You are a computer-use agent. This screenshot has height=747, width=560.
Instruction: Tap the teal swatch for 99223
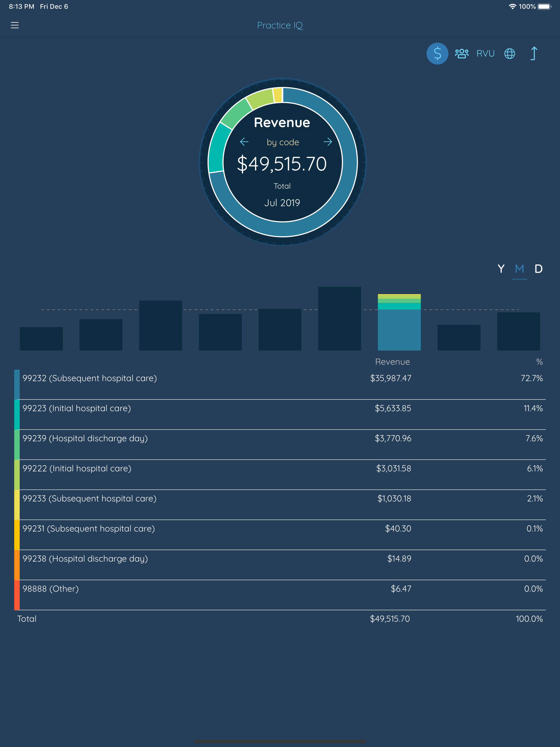pos(17,414)
